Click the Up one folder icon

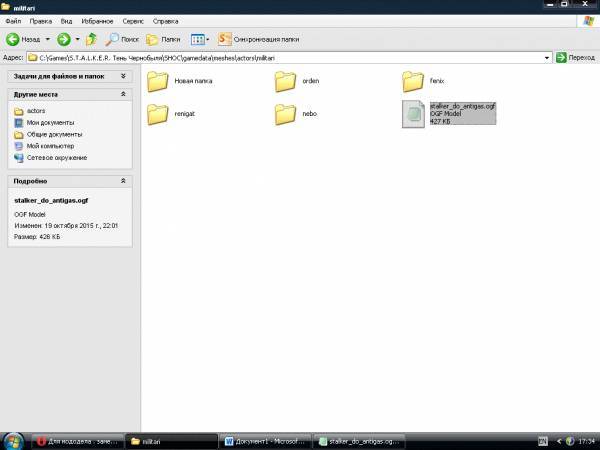tap(91, 39)
